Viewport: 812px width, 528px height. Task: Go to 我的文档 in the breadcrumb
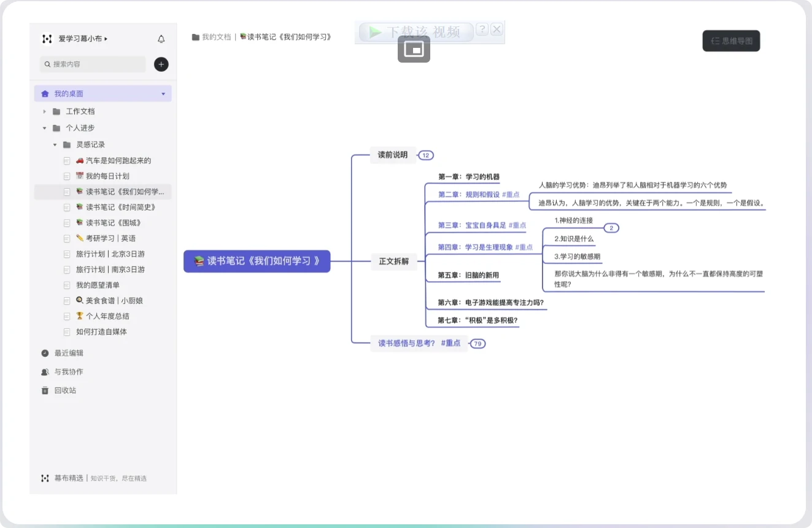coord(217,37)
